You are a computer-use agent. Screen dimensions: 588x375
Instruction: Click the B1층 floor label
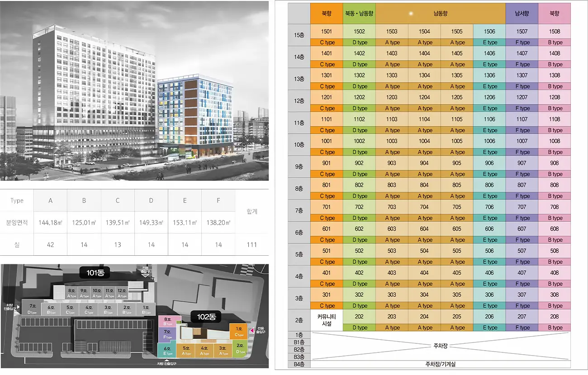click(299, 342)
